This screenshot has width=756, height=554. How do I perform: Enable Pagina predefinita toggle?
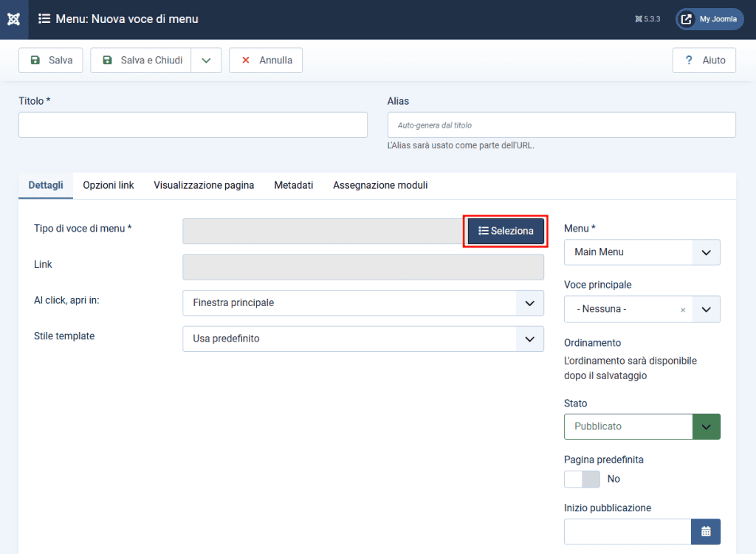582,479
